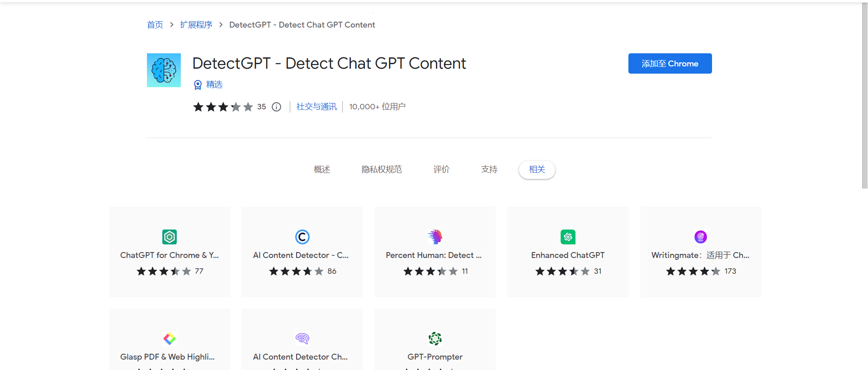The image size is (868, 370).
Task: Click the 10,000+ 位用户 text
Action: tap(377, 107)
